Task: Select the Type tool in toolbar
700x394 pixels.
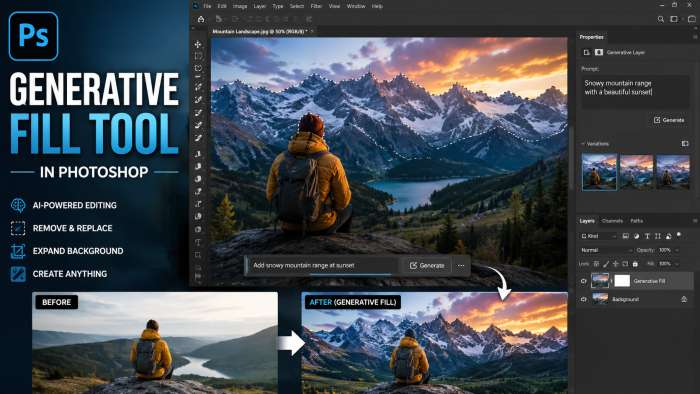Action: (x=198, y=242)
